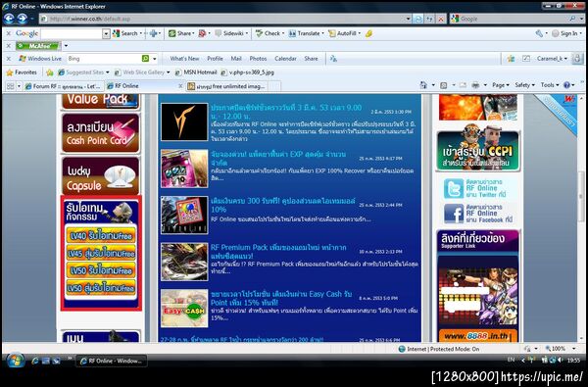Open the RF Premium Pack news headline
Viewport: 588px width, 387px height.
(278, 251)
